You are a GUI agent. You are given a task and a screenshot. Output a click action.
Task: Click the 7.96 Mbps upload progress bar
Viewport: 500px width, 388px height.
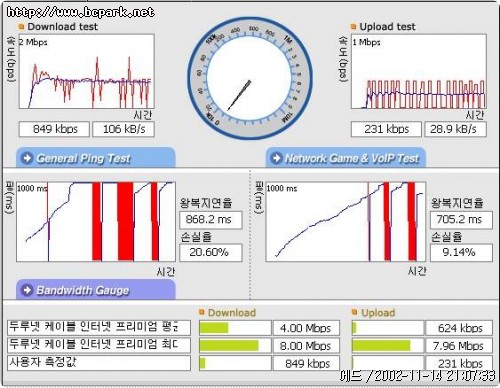(x=388, y=346)
